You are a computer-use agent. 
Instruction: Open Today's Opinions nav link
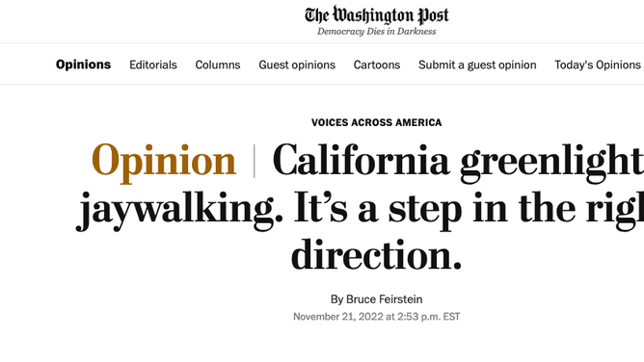coord(598,65)
